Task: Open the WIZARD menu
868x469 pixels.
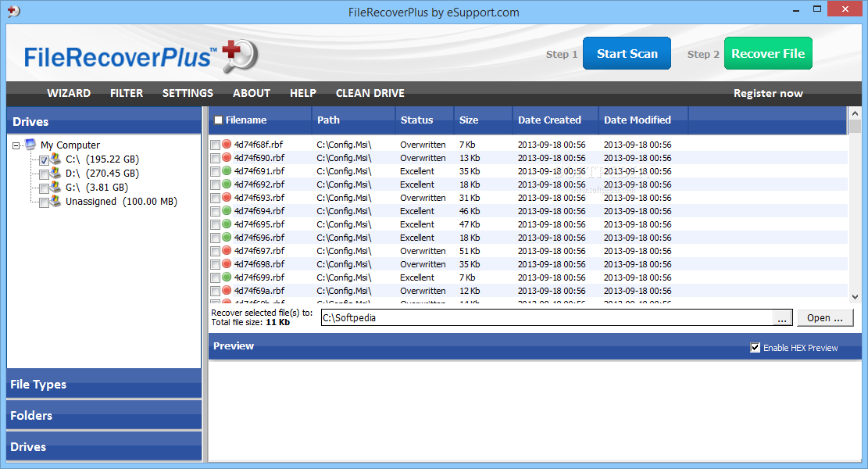Action: pyautogui.click(x=69, y=93)
